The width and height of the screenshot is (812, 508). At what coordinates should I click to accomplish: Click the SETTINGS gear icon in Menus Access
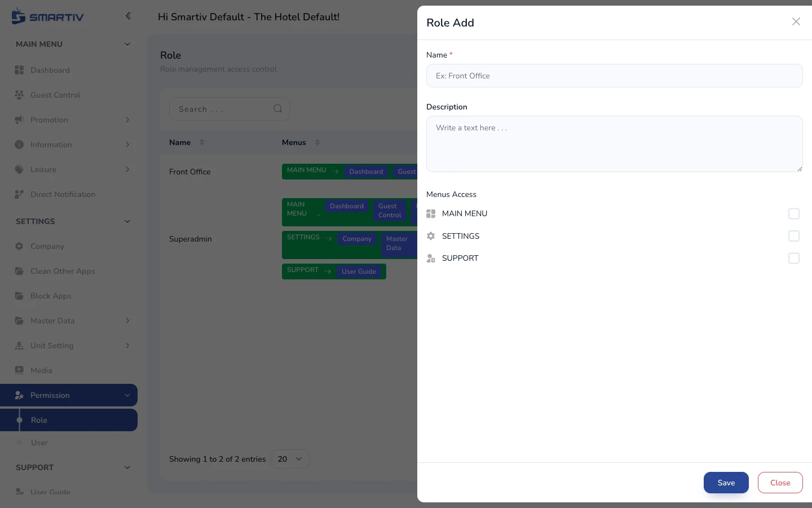[431, 236]
